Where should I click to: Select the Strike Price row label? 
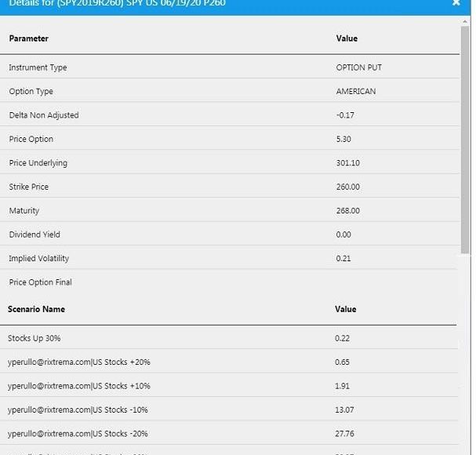(x=28, y=187)
